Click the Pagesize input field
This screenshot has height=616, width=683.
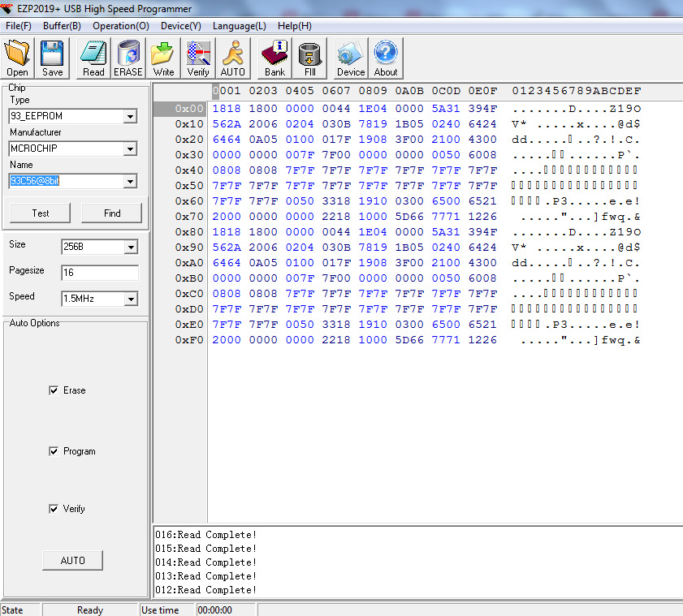pyautogui.click(x=99, y=273)
